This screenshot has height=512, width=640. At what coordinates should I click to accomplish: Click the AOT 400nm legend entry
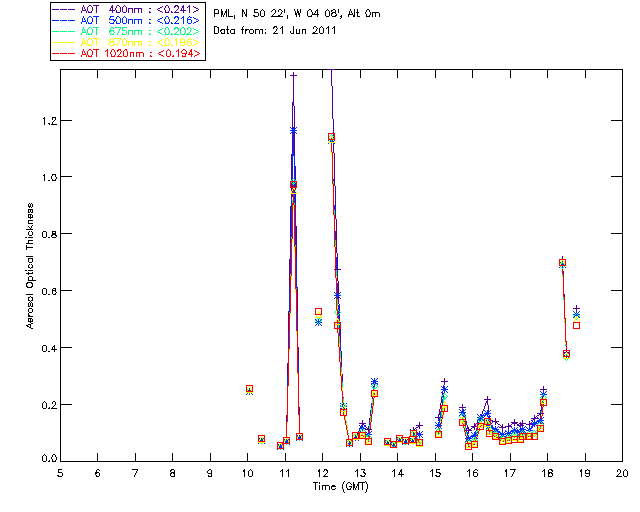pyautogui.click(x=127, y=9)
